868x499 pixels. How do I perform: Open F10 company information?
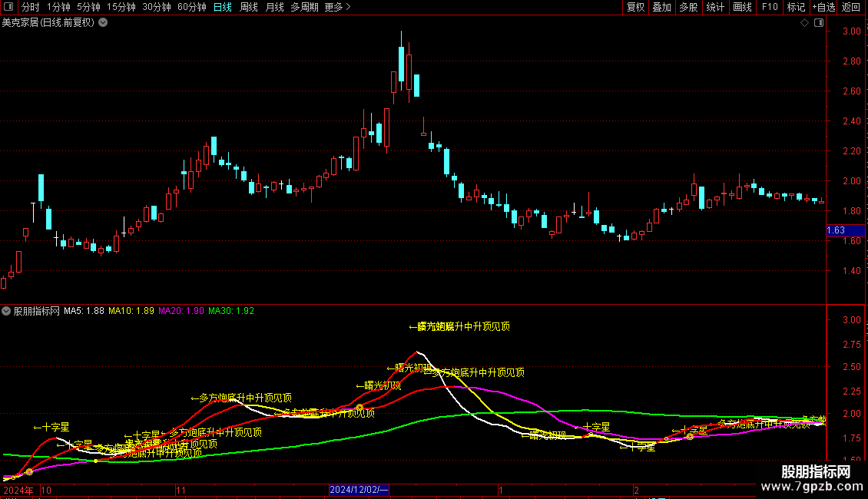[x=770, y=7]
